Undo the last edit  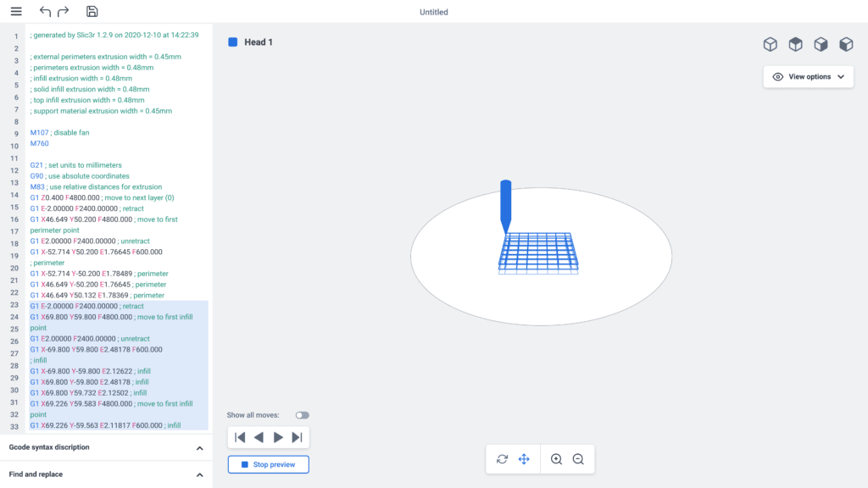45,11
